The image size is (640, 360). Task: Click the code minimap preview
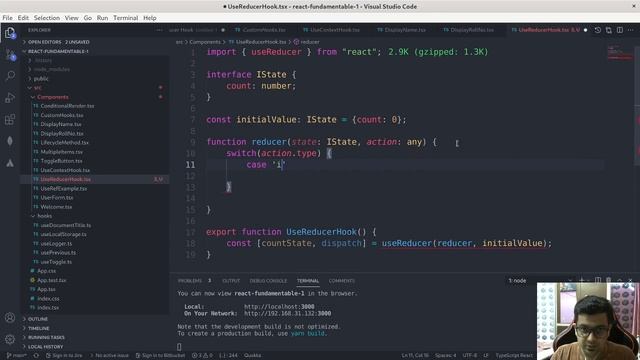point(620,54)
